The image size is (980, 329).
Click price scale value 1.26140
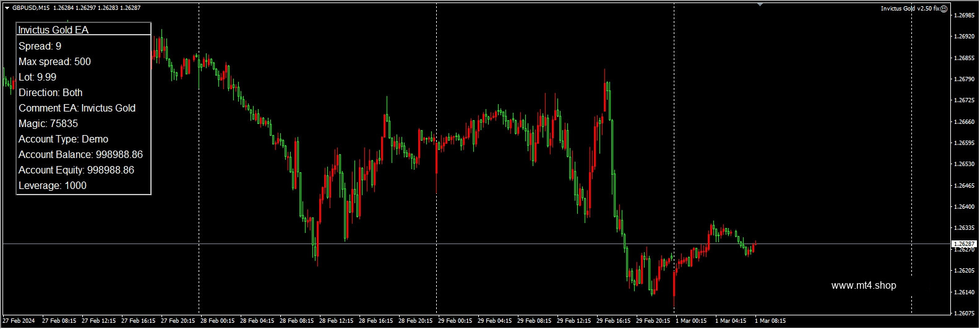[x=965, y=291]
